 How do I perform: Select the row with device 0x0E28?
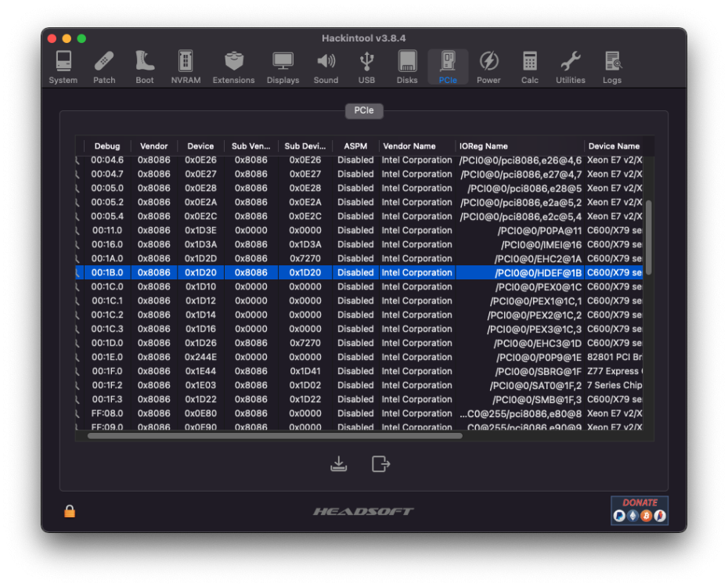pyautogui.click(x=359, y=188)
